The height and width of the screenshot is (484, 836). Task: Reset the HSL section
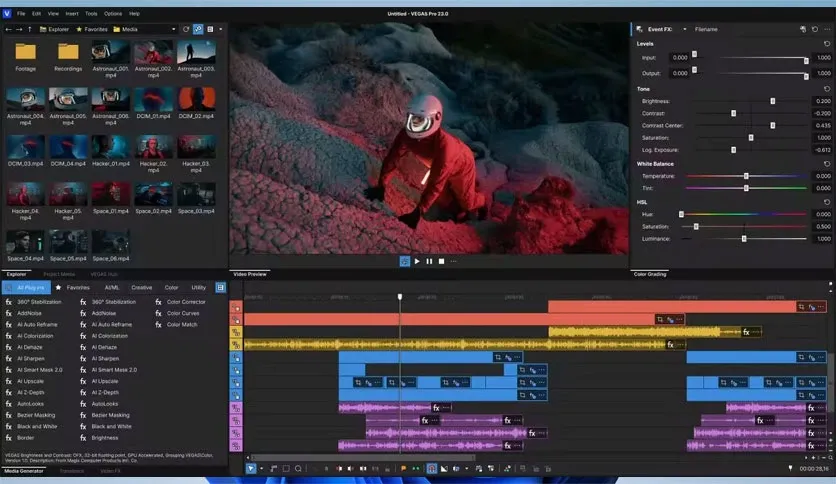point(827,202)
